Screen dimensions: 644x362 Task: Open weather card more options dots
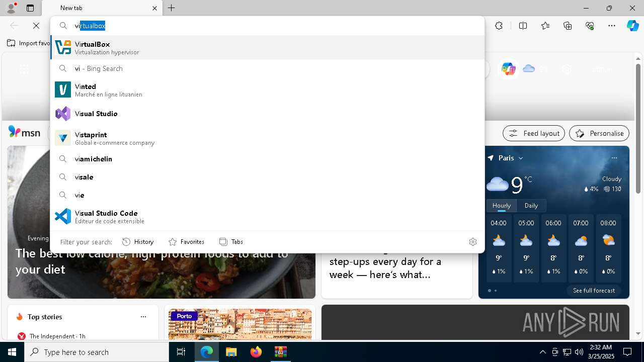tap(614, 158)
